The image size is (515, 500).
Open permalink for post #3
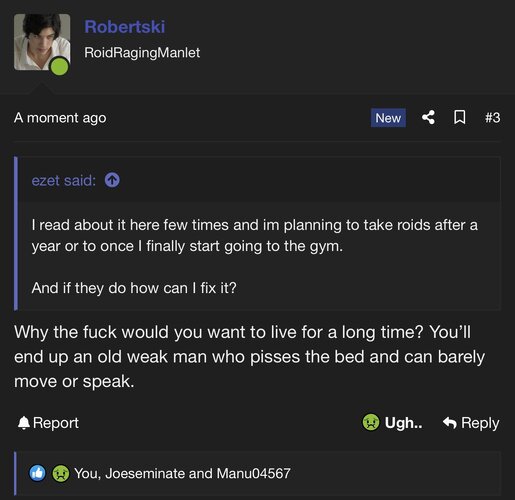point(492,118)
